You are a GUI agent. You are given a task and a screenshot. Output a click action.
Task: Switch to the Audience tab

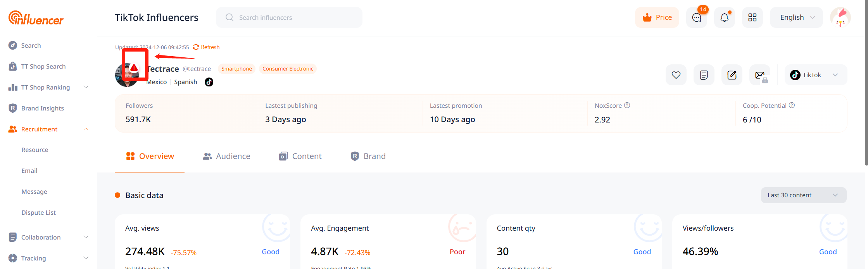click(x=227, y=156)
